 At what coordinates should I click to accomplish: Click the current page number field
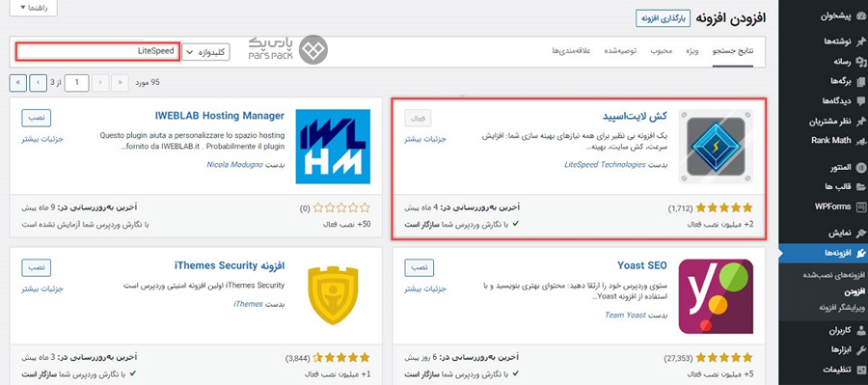(76, 83)
